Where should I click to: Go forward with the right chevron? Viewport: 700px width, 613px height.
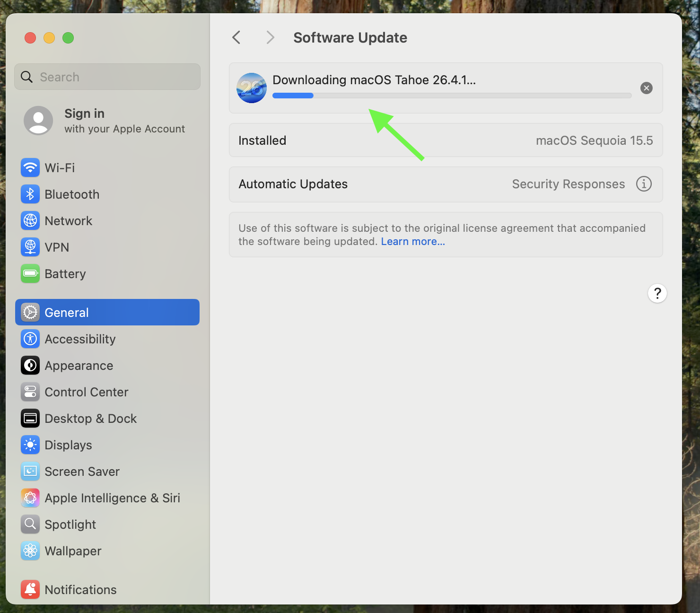270,37
